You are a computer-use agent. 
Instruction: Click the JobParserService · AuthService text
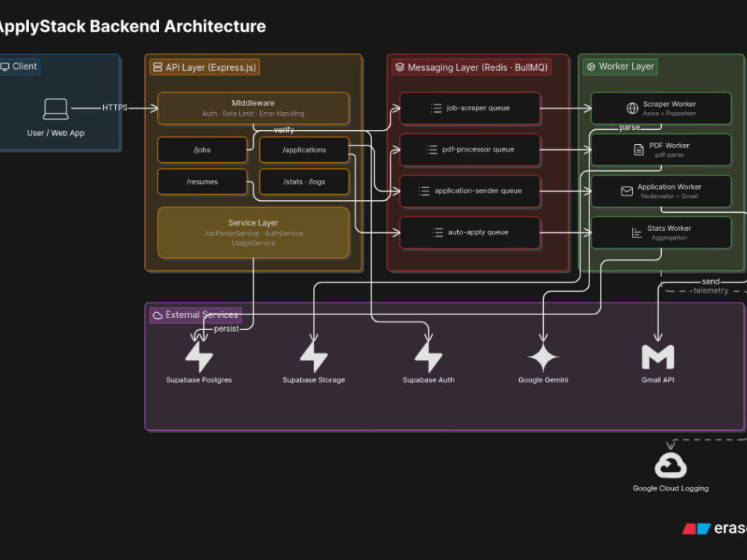[253, 234]
